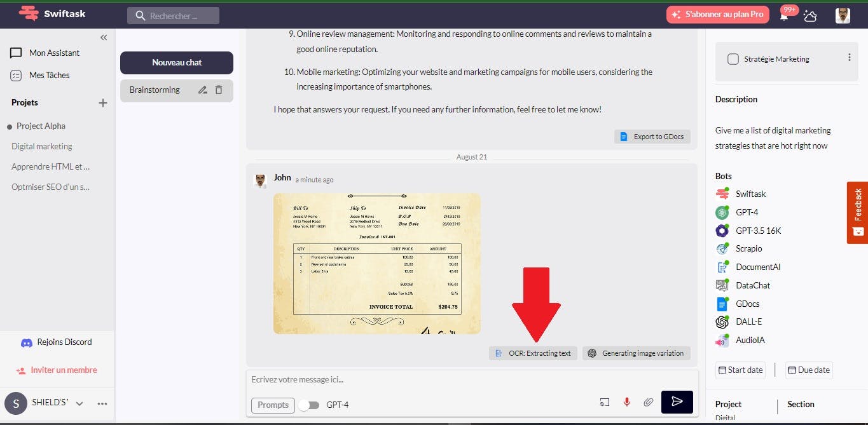Screen dimensions: 868x425
Task: Click the Rechercher search field
Action: 173,16
